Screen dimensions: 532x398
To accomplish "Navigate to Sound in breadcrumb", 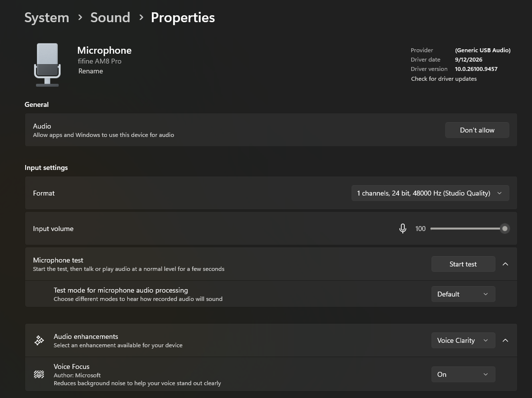I will (x=110, y=18).
